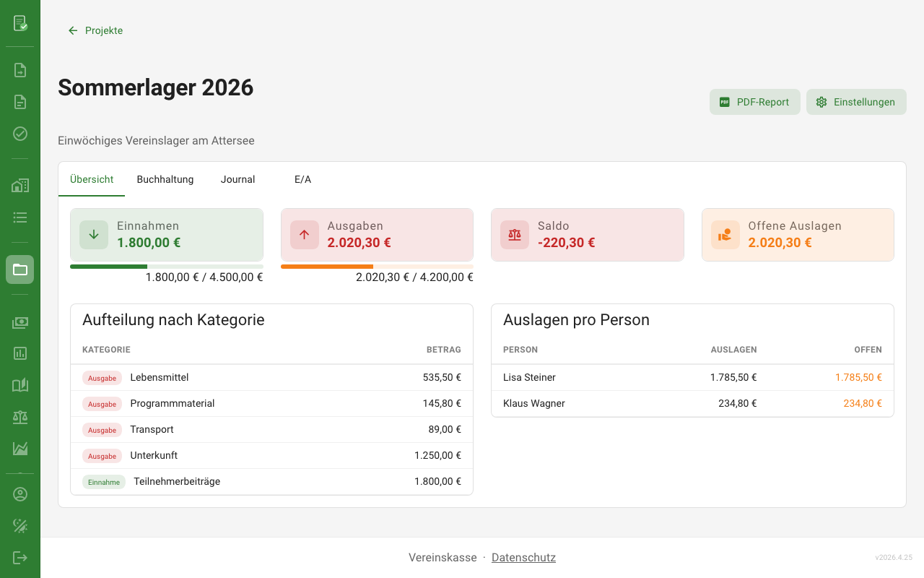
Task: Open the Einstellungen button
Action: pyautogui.click(x=856, y=102)
